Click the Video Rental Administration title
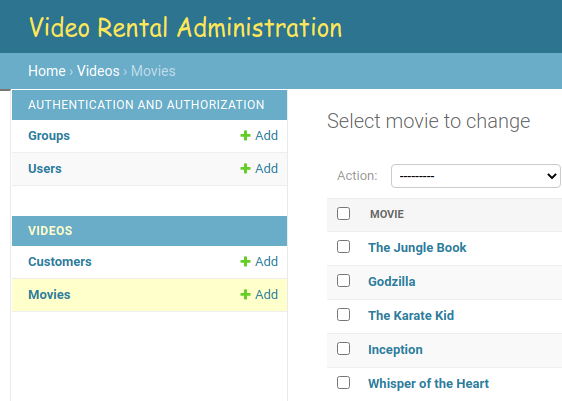 click(185, 27)
